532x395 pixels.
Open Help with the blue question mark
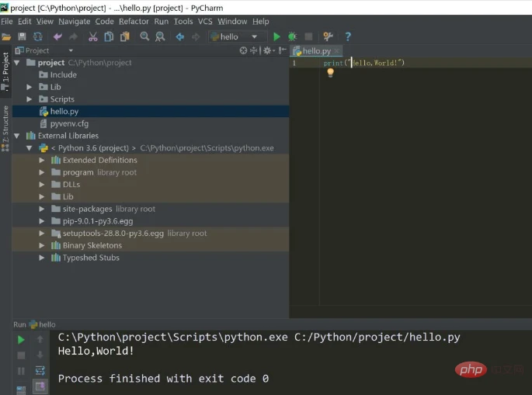coord(348,36)
